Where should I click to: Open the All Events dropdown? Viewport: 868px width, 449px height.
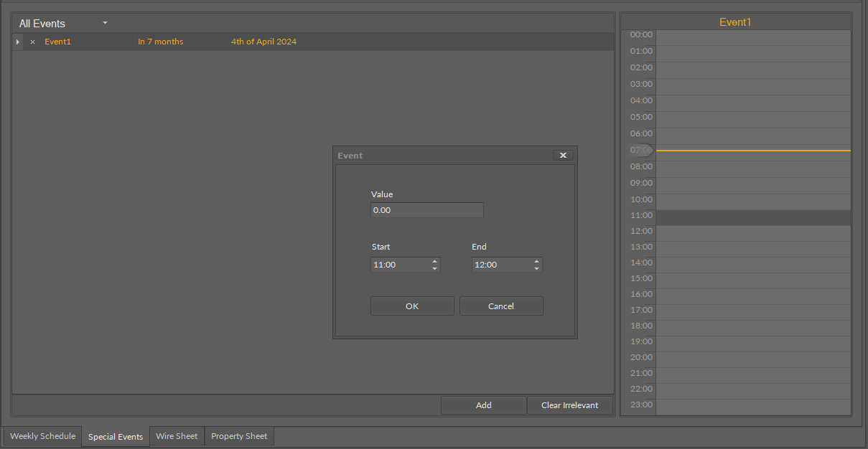point(50,22)
